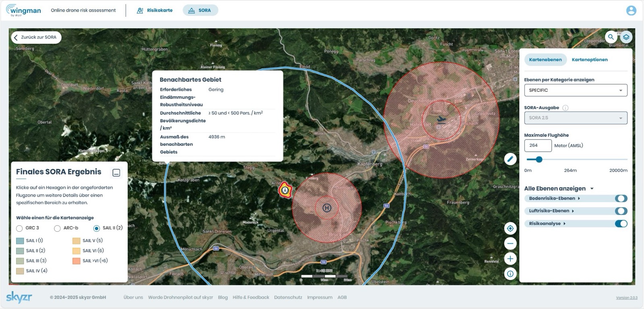
Task: Zoom in with the plus icon
Action: 510,259
